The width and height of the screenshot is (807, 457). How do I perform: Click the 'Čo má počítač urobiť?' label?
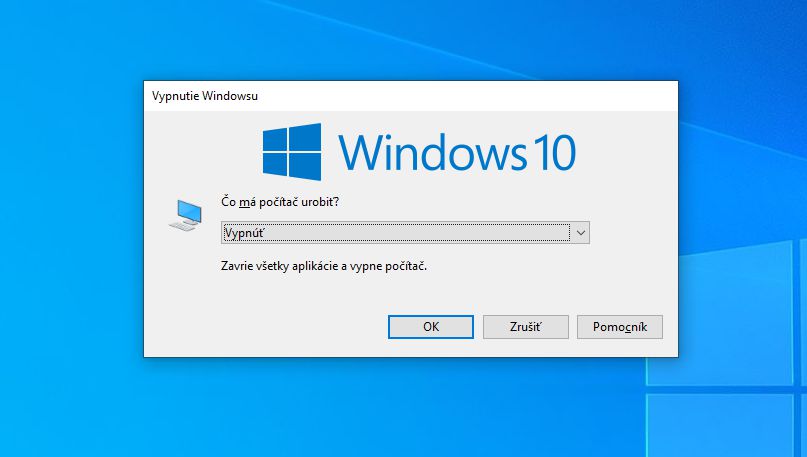pyautogui.click(x=280, y=202)
